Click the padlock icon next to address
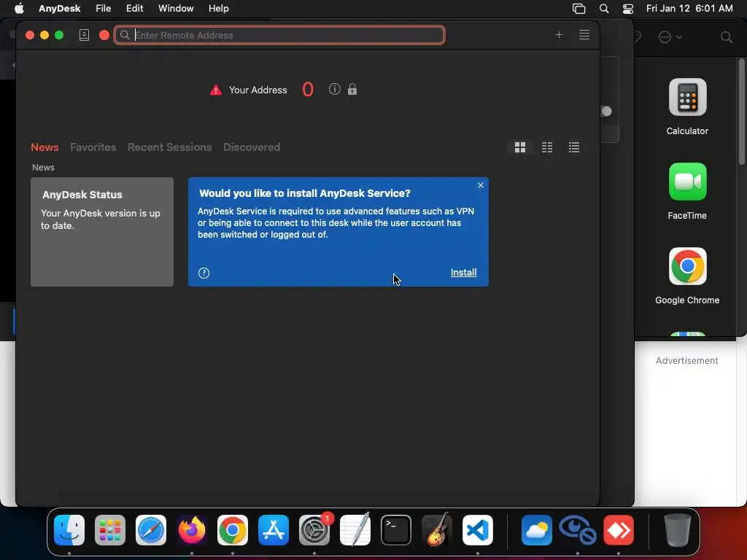The image size is (747, 560). [352, 89]
